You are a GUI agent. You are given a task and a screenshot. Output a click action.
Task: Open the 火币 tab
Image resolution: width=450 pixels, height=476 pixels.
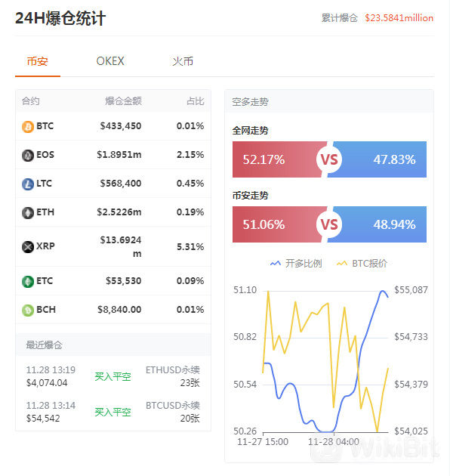pyautogui.click(x=183, y=62)
